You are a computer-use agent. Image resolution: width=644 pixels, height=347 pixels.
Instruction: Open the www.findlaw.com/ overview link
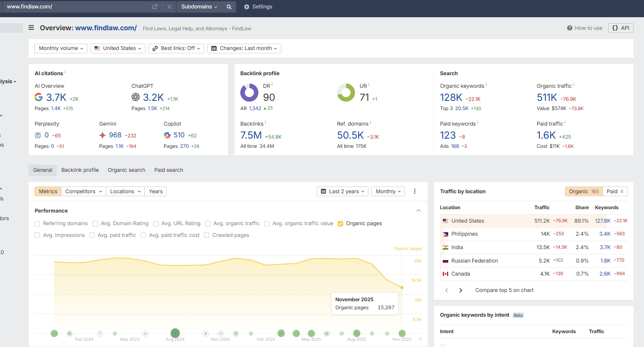[106, 28]
